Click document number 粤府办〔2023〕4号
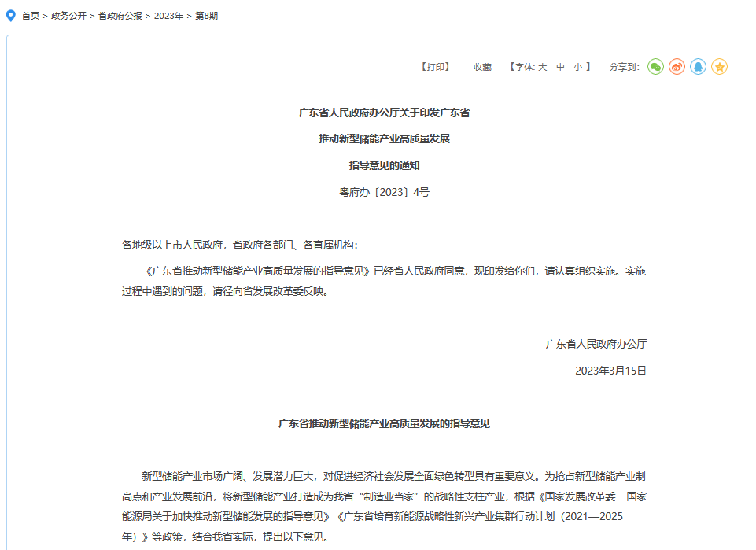 (x=384, y=192)
